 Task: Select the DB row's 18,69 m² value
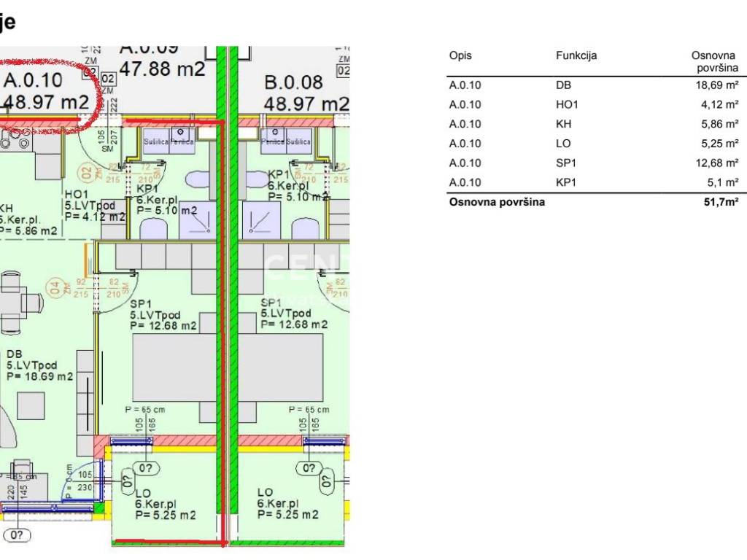pyautogui.click(x=718, y=85)
